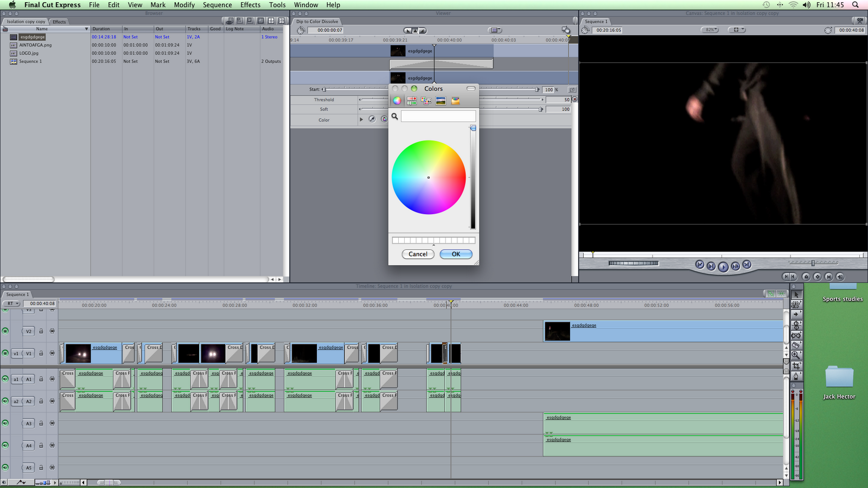Viewport: 868px width, 488px height.
Task: Adjust the Canvas jog control
Action: (633, 264)
